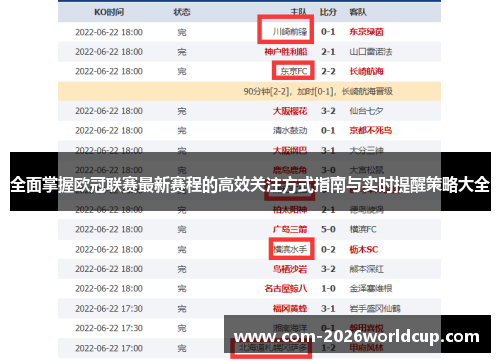Click the 2022-06-22 17:00 kickoff time

coord(109,348)
